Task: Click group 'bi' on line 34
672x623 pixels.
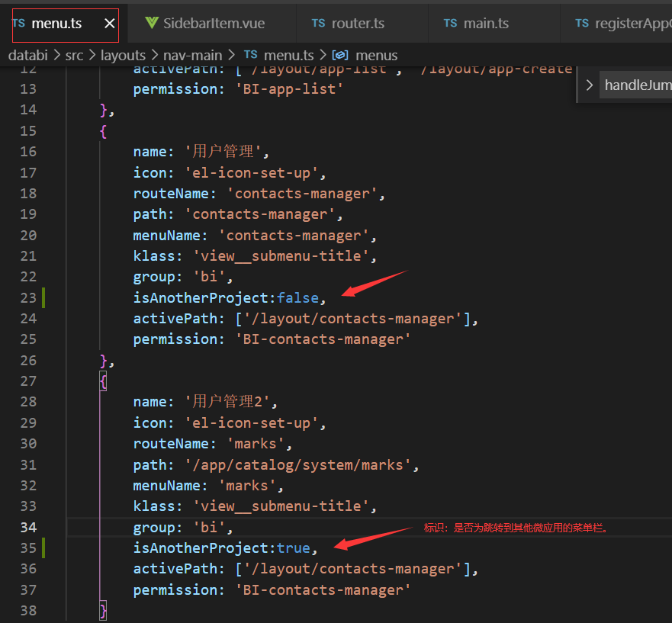Action: [x=209, y=528]
